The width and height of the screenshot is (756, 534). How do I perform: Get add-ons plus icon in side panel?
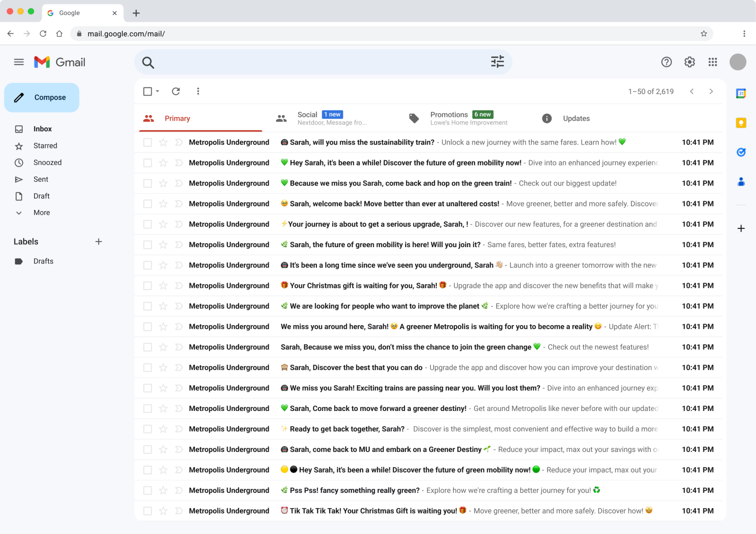[x=741, y=229]
